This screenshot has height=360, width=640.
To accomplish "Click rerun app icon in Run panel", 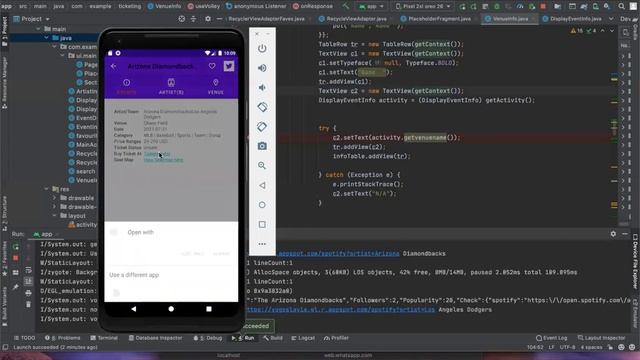I will [16, 247].
